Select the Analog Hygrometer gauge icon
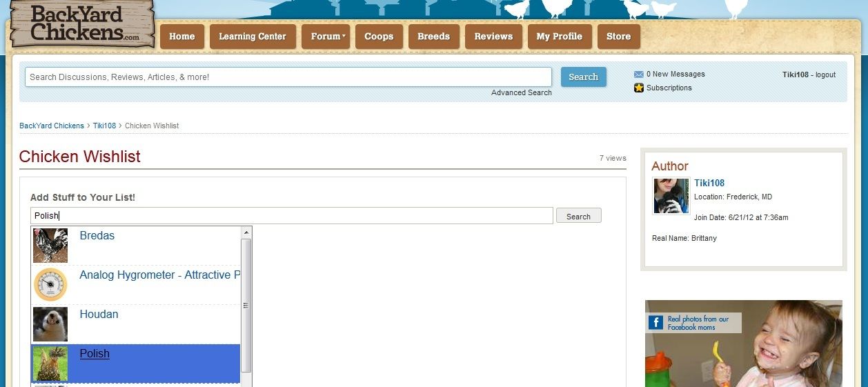 (50, 284)
